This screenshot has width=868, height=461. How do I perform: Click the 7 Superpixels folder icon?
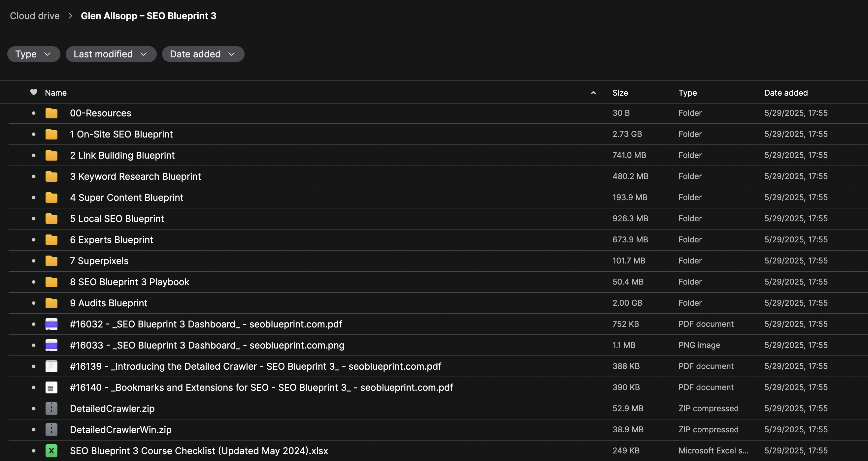(51, 261)
